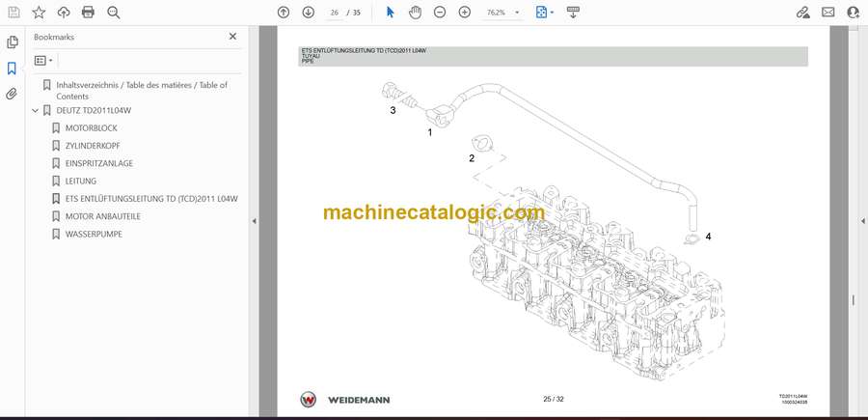Image resolution: width=868 pixels, height=420 pixels.
Task: Choose the arrow Selection tool
Action: pos(391,13)
